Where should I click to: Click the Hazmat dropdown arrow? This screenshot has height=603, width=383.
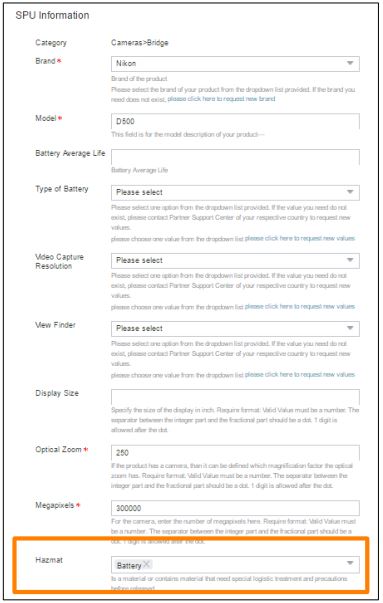tap(350, 563)
